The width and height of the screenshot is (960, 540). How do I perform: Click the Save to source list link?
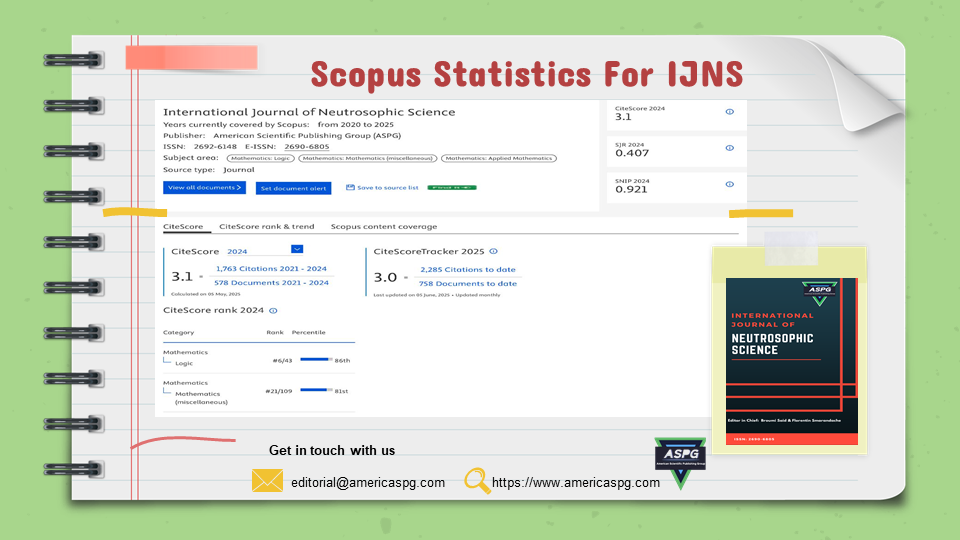click(388, 188)
